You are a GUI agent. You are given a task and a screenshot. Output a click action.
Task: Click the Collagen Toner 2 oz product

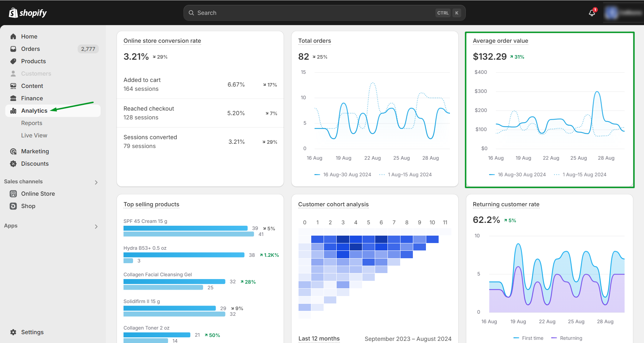click(x=146, y=328)
